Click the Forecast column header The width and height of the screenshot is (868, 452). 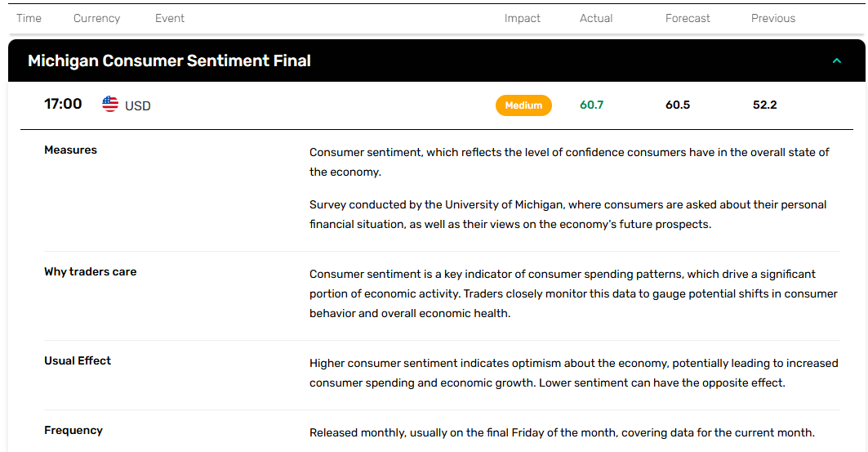(688, 18)
